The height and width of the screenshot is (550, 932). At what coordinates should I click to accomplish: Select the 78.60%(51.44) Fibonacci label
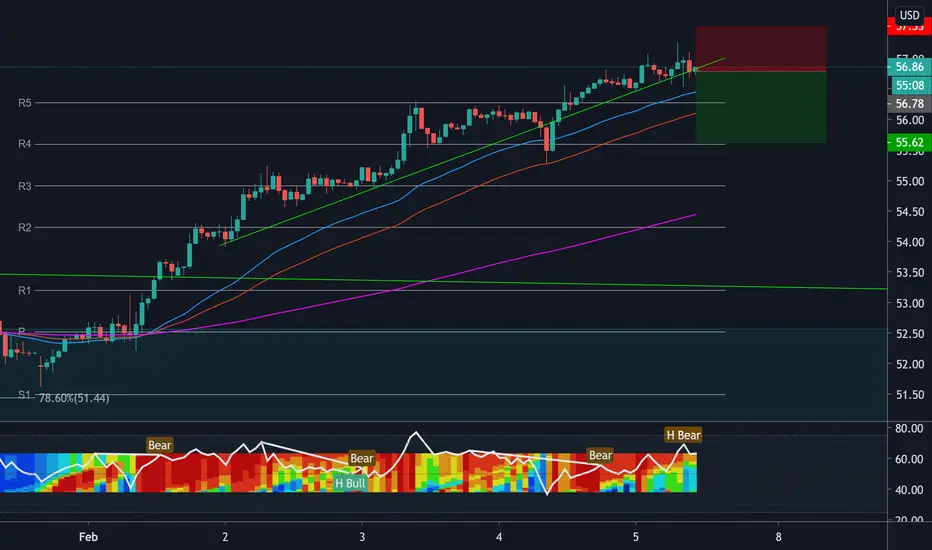[x=74, y=398]
